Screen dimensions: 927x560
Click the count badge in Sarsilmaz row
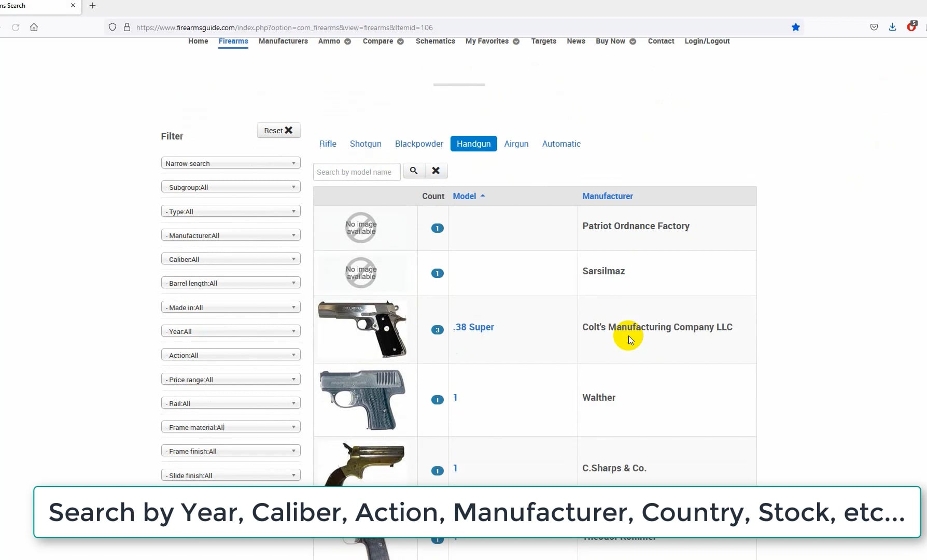(438, 273)
